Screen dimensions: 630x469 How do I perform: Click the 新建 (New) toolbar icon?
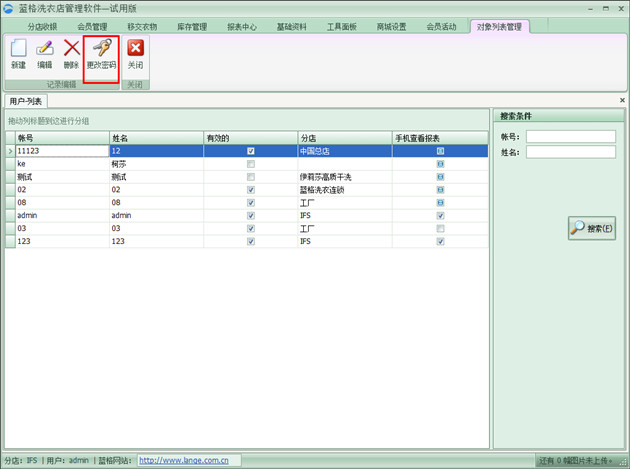pos(18,49)
